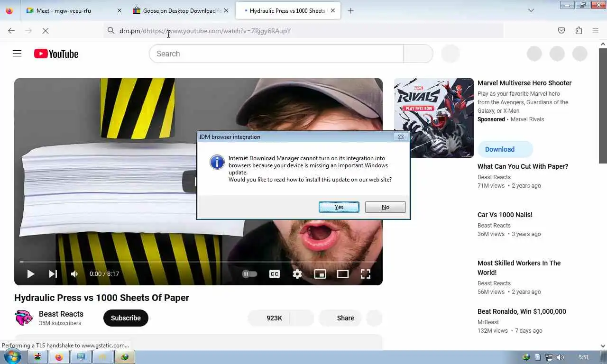Viewport: 607px width, 364px height.
Task: Close the Meet tab
Action: (x=120, y=10)
